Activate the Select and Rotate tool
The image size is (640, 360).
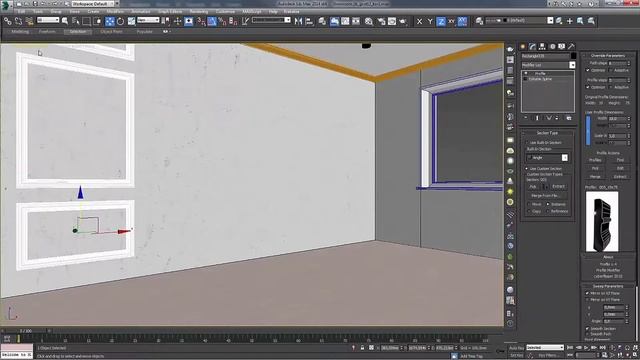pos(120,21)
